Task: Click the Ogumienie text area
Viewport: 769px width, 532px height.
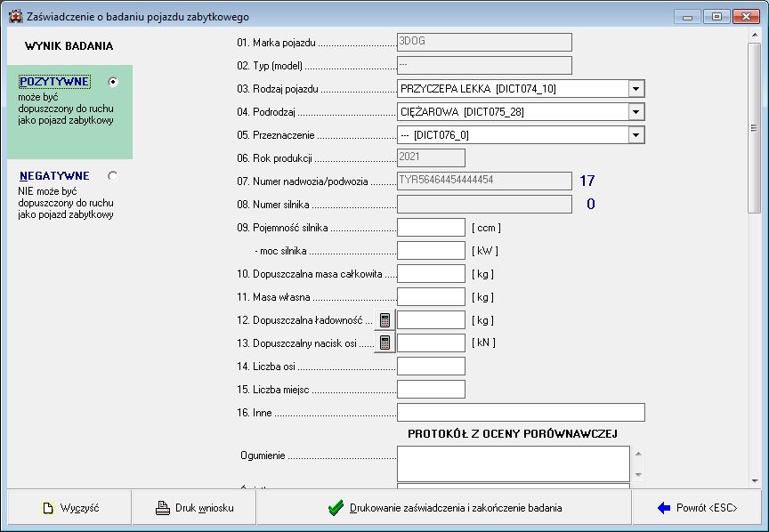Action: (513, 463)
